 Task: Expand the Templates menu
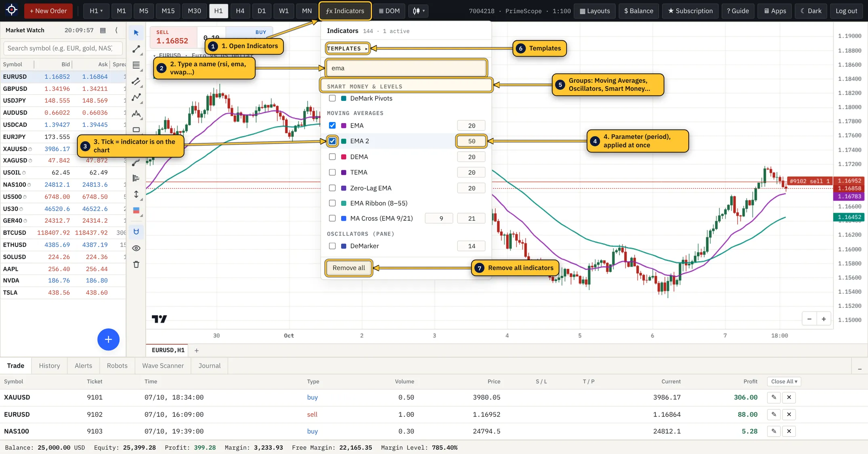click(348, 48)
